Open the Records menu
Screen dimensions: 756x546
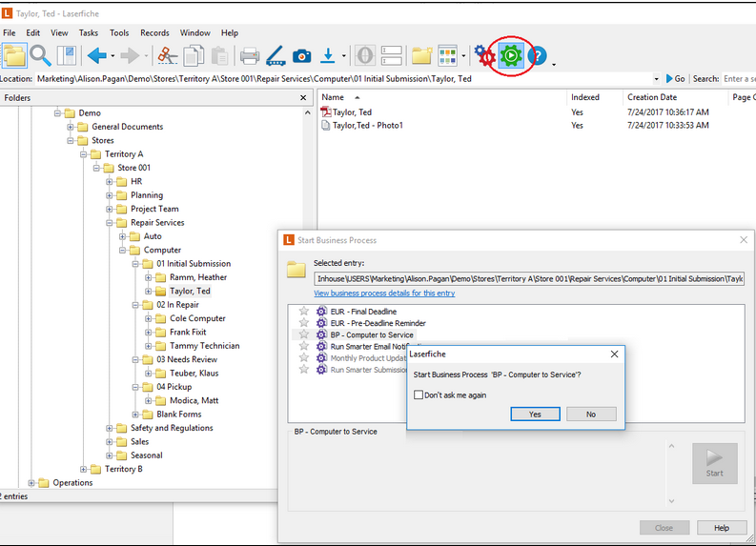pos(154,32)
